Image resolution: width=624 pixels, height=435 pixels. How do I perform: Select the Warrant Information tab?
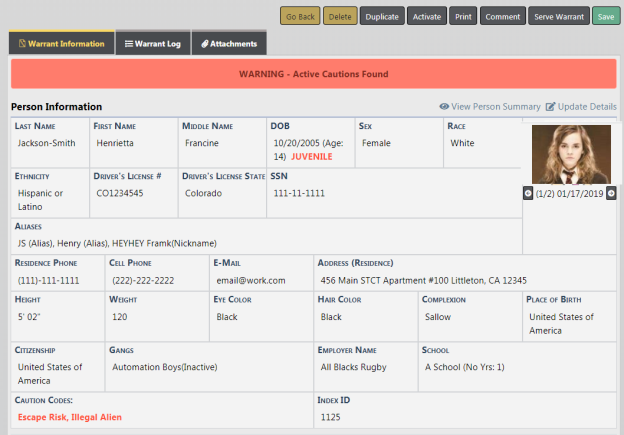pyautogui.click(x=60, y=44)
